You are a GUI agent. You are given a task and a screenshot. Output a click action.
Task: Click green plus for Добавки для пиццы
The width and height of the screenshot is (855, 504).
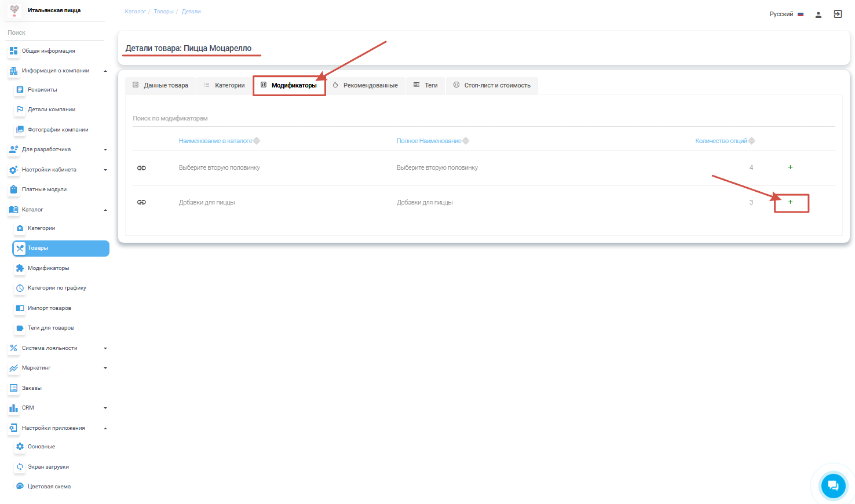pos(790,202)
